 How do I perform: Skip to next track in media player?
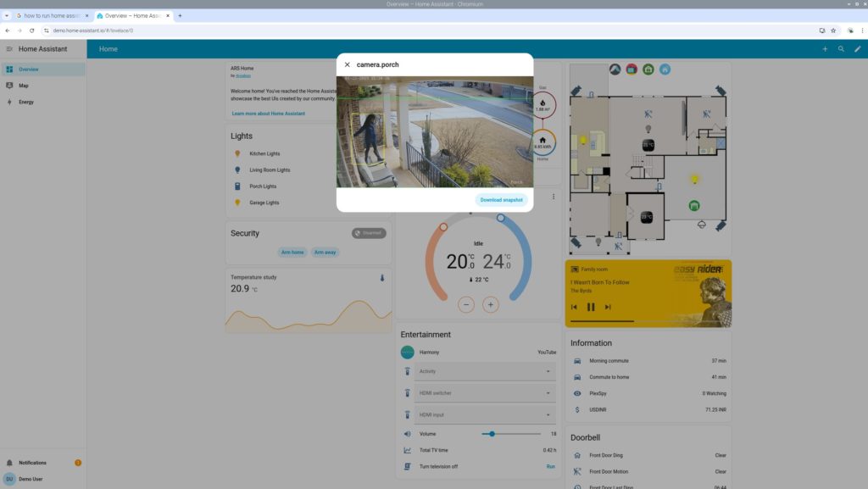click(x=608, y=307)
